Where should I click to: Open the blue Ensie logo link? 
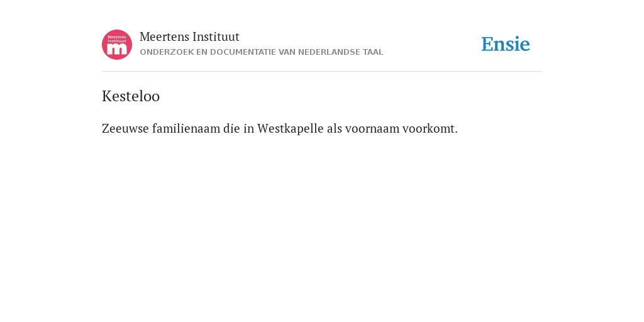(x=506, y=44)
